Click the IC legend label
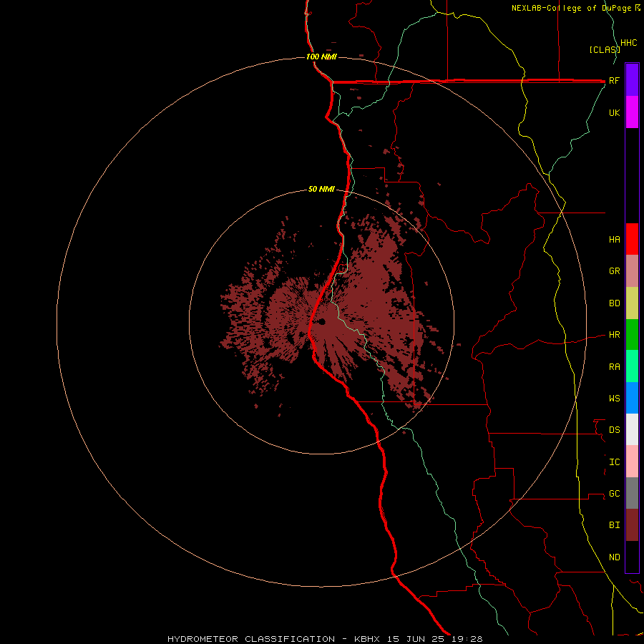This screenshot has height=644, width=644. click(614, 462)
